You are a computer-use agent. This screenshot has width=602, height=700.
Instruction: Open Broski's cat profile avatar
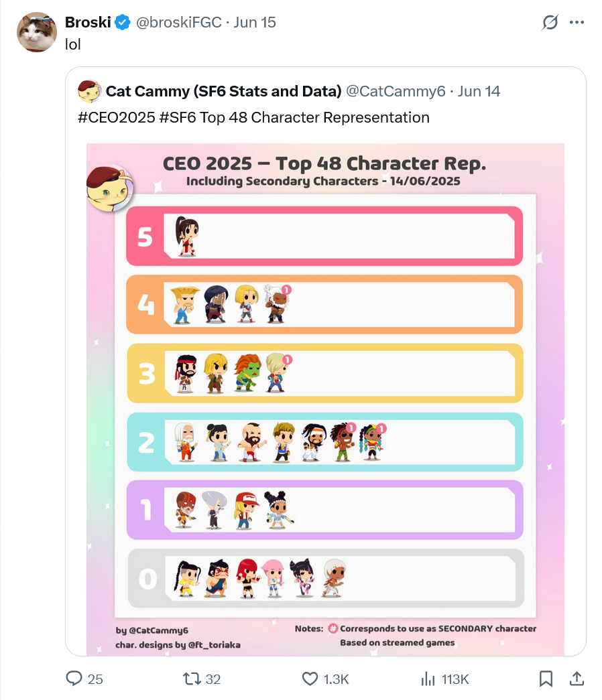[x=37, y=32]
